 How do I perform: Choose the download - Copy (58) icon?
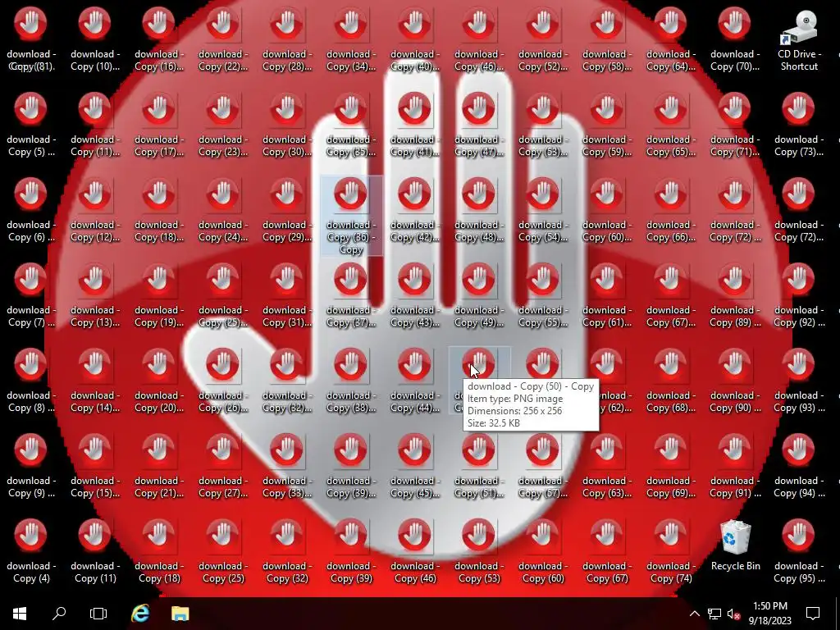[607, 41]
